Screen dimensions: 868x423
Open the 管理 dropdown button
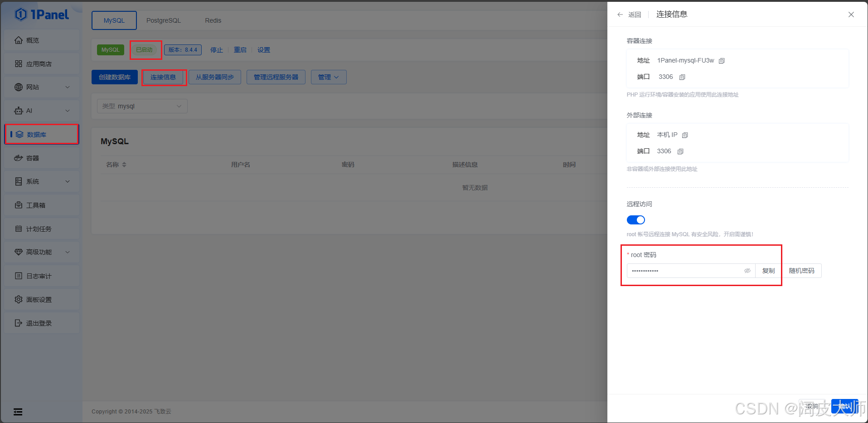[x=329, y=77]
